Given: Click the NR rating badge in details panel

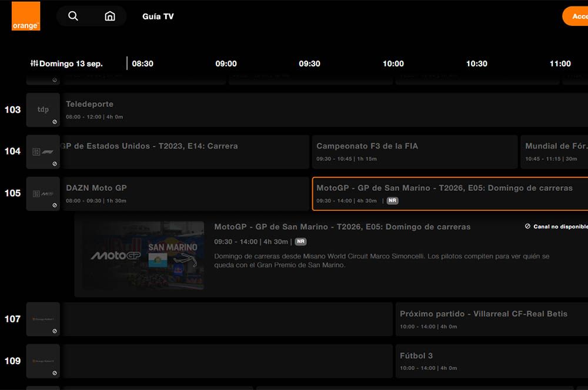Looking at the screenshot, I should 300,241.
